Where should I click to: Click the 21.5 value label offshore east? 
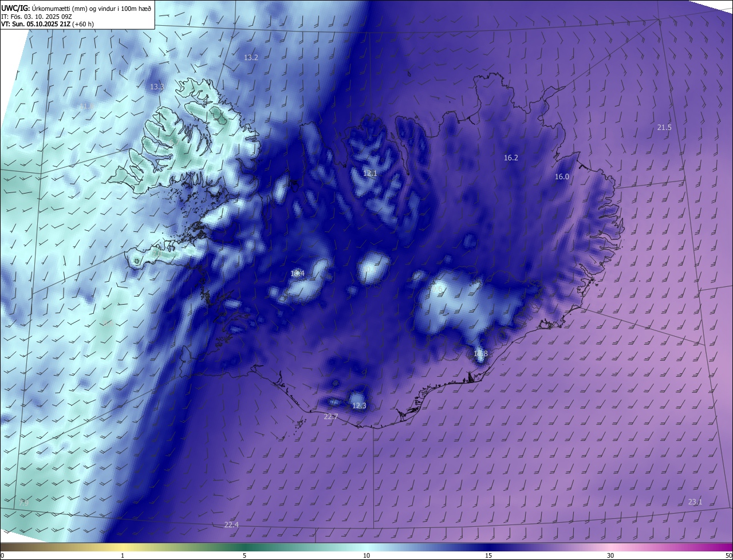[x=664, y=127]
